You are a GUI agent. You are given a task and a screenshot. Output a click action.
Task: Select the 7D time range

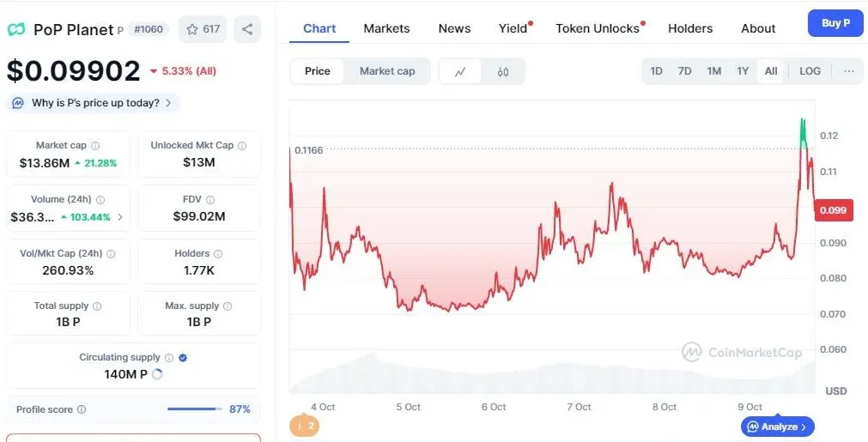(x=684, y=71)
